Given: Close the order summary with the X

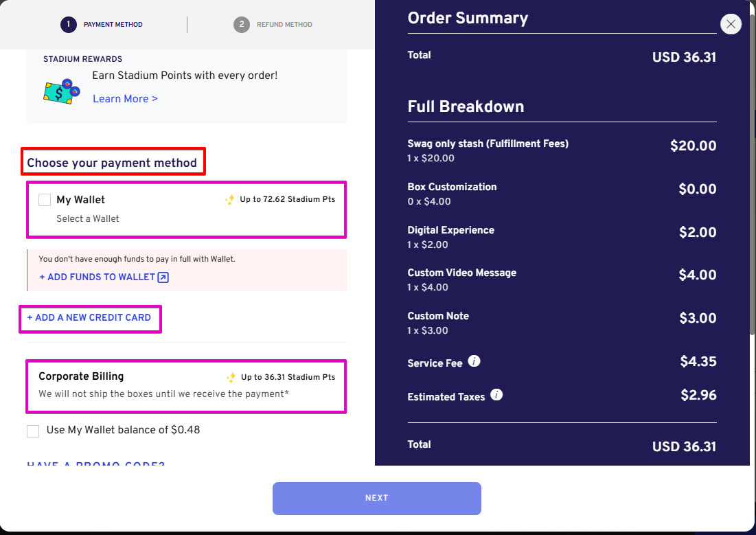Looking at the screenshot, I should [x=731, y=23].
